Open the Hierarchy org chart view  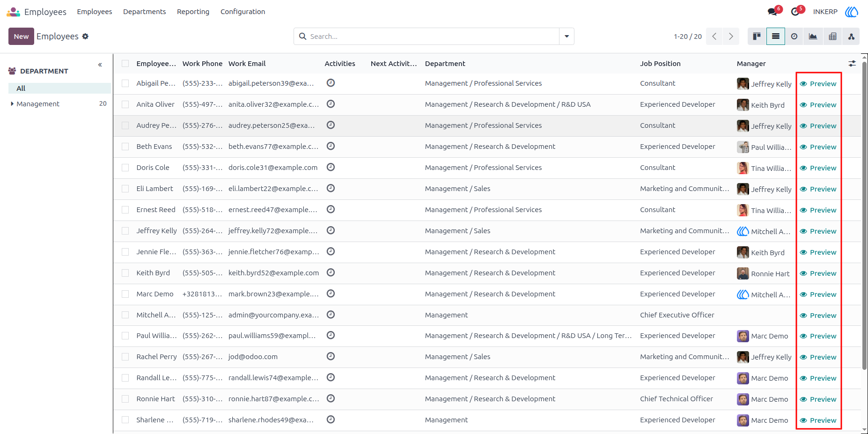851,37
